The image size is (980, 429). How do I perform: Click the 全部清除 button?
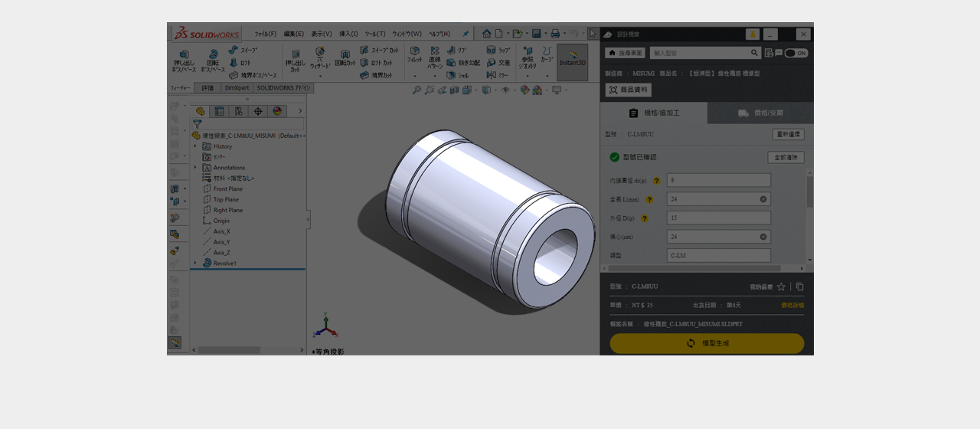pos(786,157)
